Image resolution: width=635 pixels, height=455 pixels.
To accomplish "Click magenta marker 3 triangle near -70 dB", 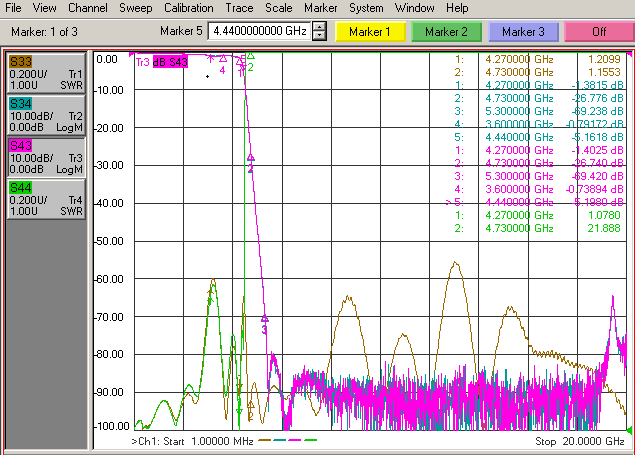I will [265, 319].
